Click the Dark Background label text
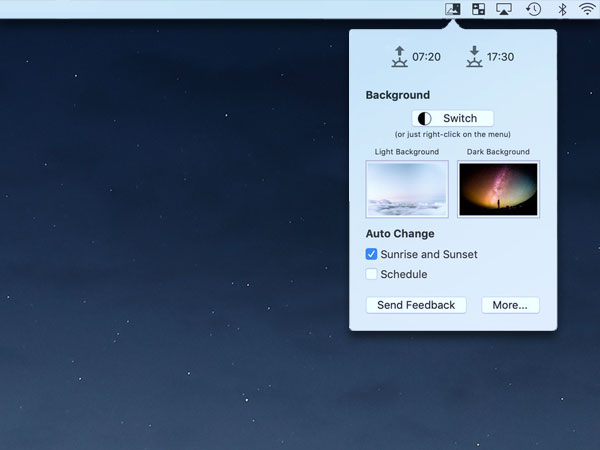This screenshot has height=450, width=600. (x=498, y=152)
